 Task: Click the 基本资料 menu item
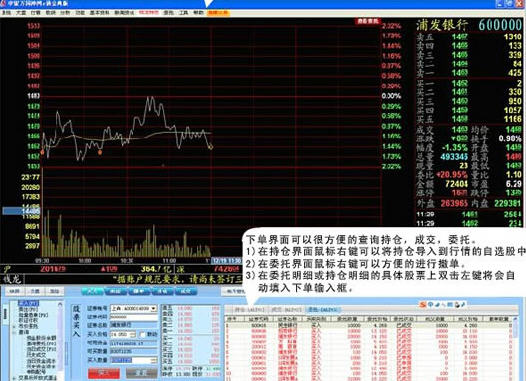pyautogui.click(x=100, y=13)
